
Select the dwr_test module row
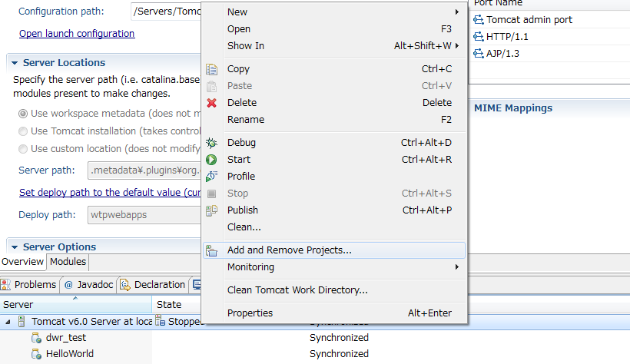click(66, 338)
